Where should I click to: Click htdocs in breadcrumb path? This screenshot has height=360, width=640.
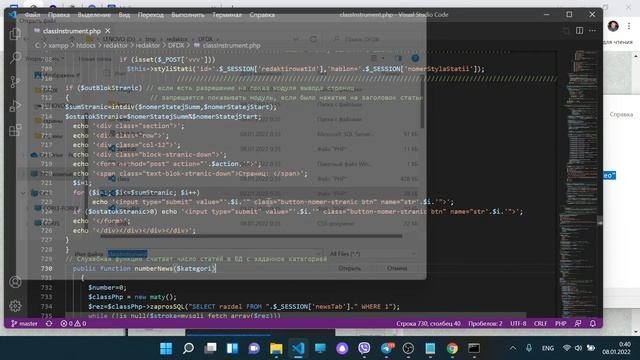[x=86, y=45]
